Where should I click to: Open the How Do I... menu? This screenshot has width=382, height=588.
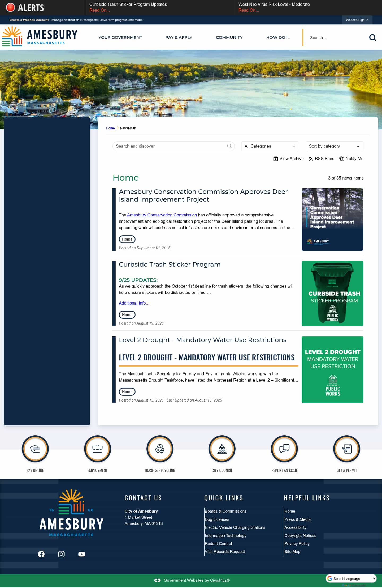[x=278, y=37]
